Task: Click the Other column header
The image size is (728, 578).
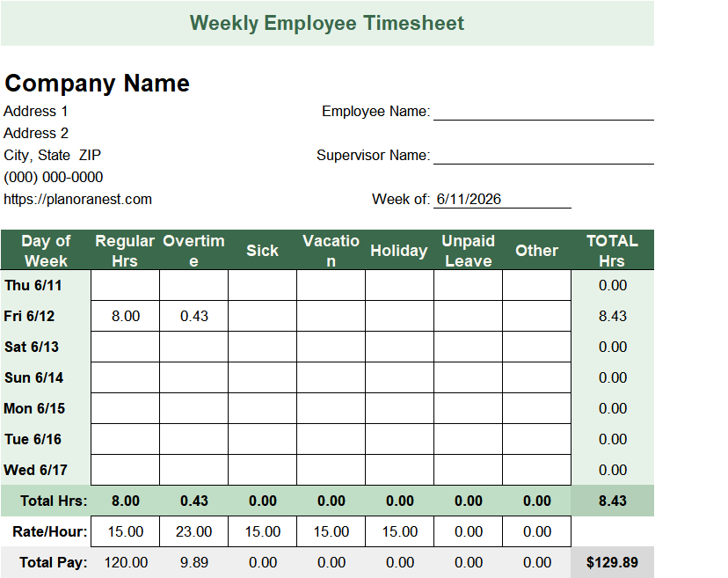Action: tap(536, 251)
